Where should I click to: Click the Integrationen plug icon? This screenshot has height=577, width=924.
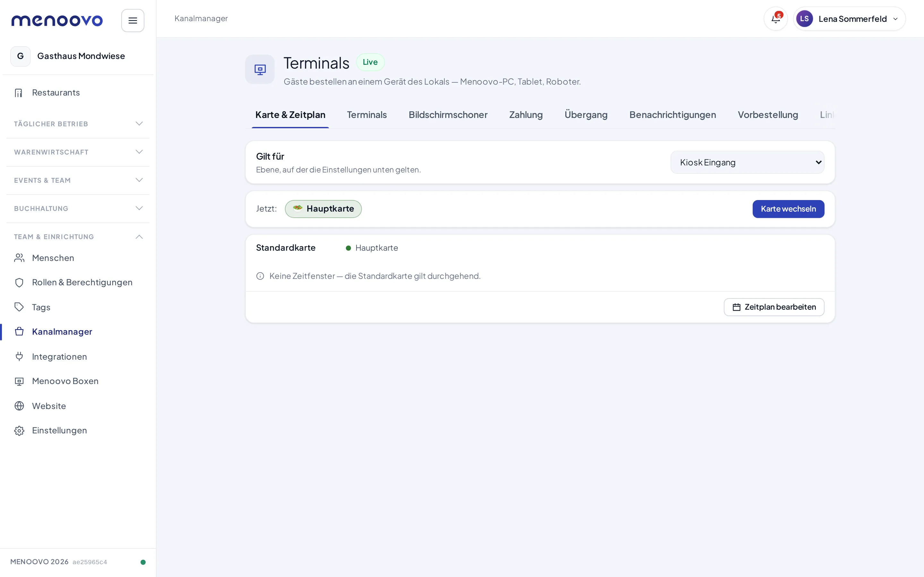tap(19, 356)
